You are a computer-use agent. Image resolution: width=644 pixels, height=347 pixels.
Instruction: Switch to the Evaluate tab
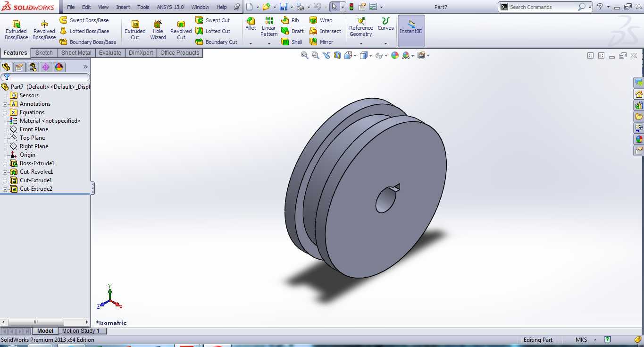pos(110,53)
